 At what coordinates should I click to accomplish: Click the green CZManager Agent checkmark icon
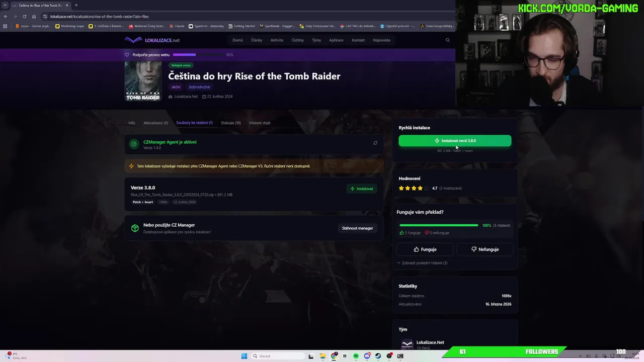click(x=134, y=144)
